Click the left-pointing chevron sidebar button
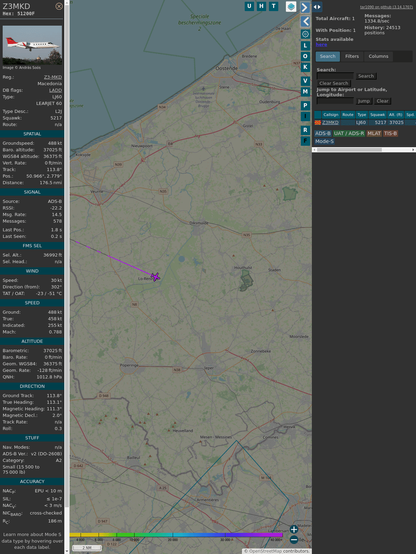This screenshot has height=554, width=416. (x=305, y=21)
